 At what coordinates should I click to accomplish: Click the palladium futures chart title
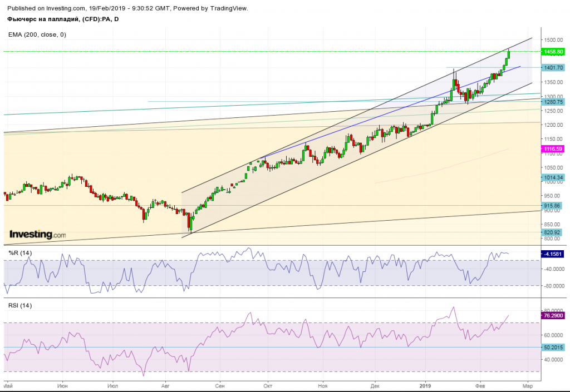[x=63, y=19]
